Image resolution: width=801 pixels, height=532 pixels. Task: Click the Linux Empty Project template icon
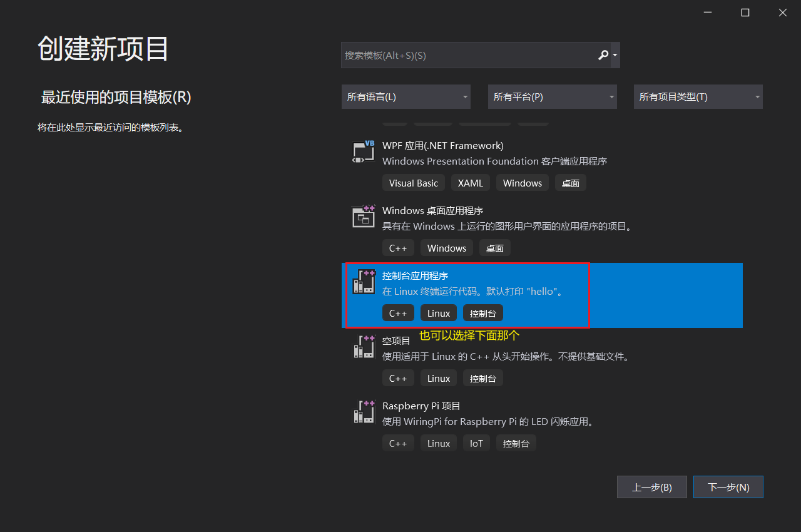pyautogui.click(x=364, y=347)
